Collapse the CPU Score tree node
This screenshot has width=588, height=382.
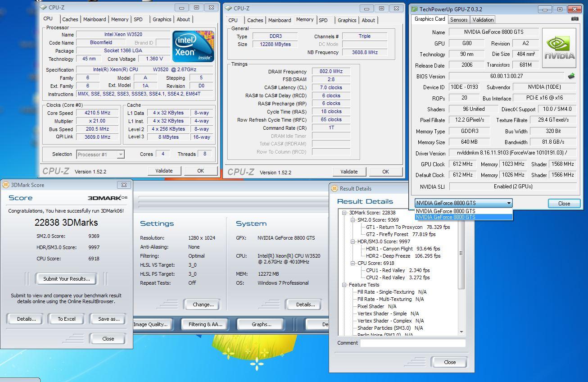353,263
